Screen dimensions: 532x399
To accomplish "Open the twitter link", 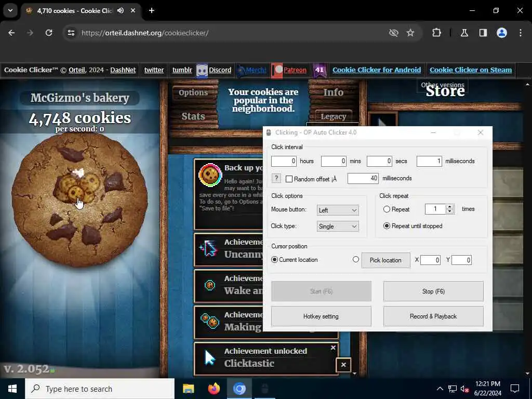I will [x=154, y=70].
